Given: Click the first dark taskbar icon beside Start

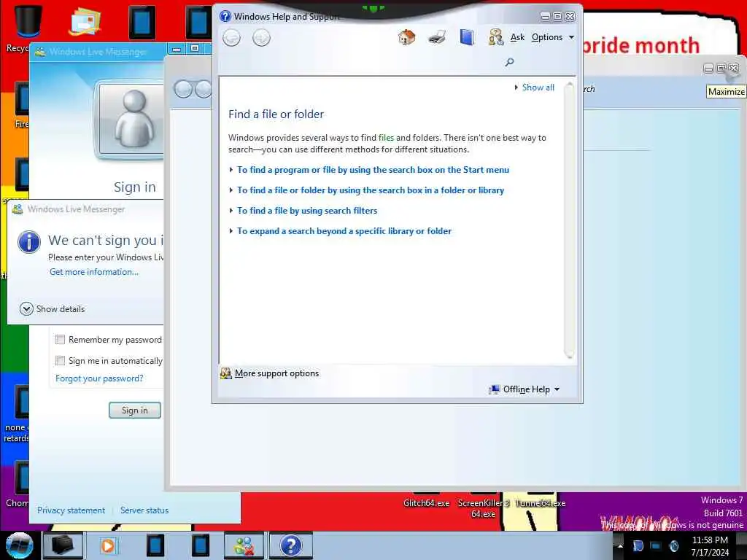Looking at the screenshot, I should [x=63, y=545].
